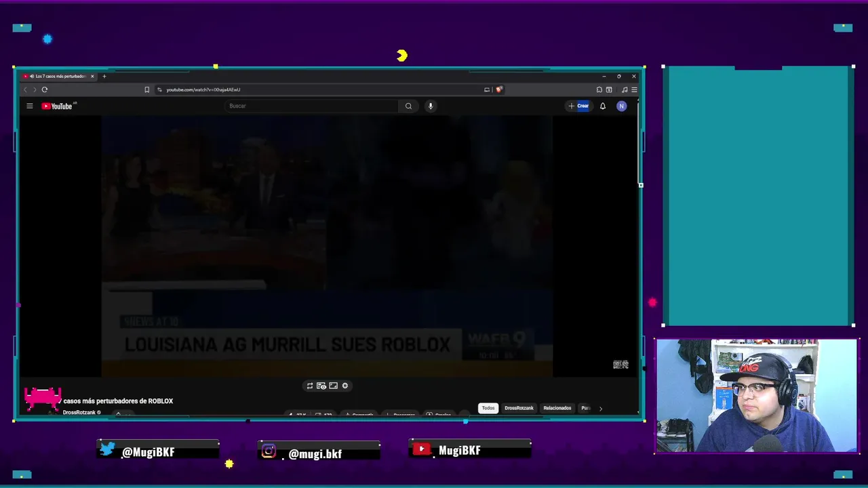
Task: Click the video player showing Louisiana news
Action: [x=327, y=246]
